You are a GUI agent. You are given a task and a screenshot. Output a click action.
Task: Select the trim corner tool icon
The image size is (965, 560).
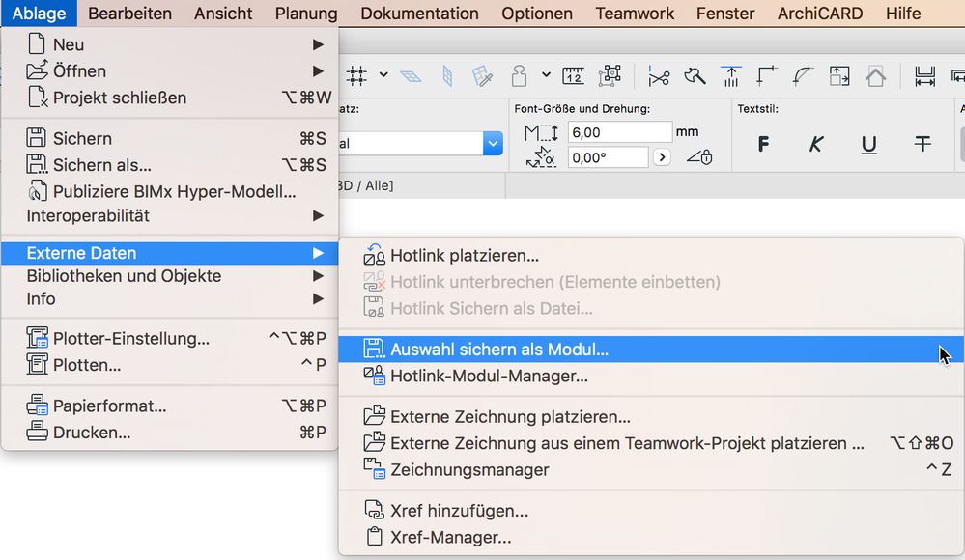click(765, 75)
